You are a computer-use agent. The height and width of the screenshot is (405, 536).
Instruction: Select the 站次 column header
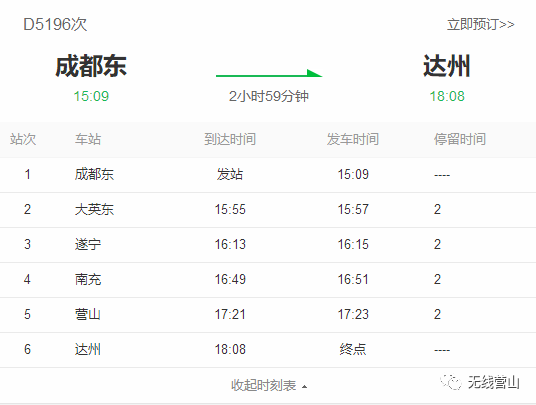click(x=23, y=139)
